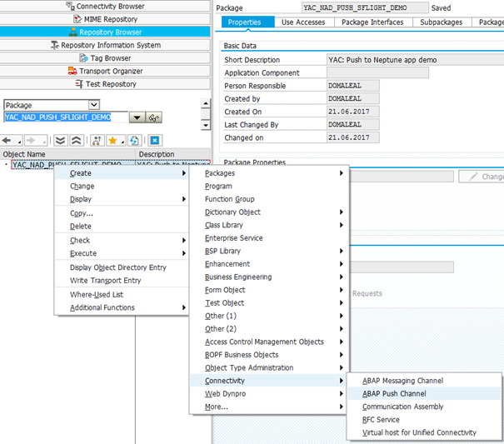Open the Check submenu
Image resolution: width=504 pixels, height=444 pixels.
pyautogui.click(x=122, y=240)
